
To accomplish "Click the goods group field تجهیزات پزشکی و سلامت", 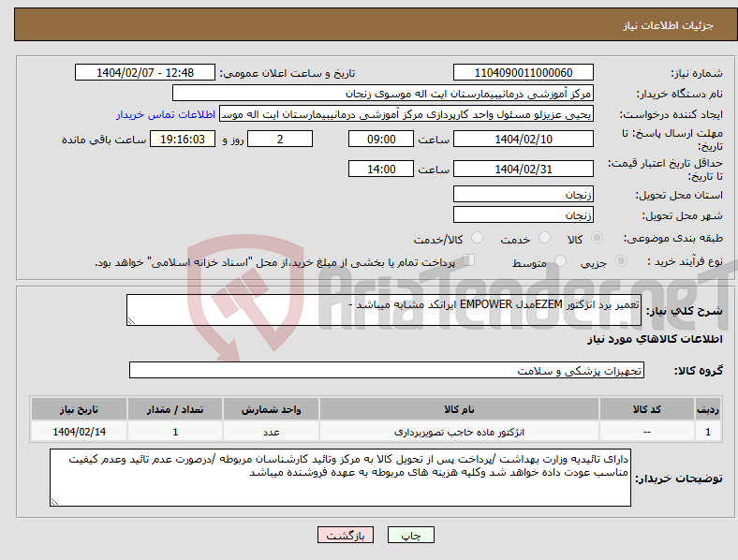I will (x=387, y=370).
